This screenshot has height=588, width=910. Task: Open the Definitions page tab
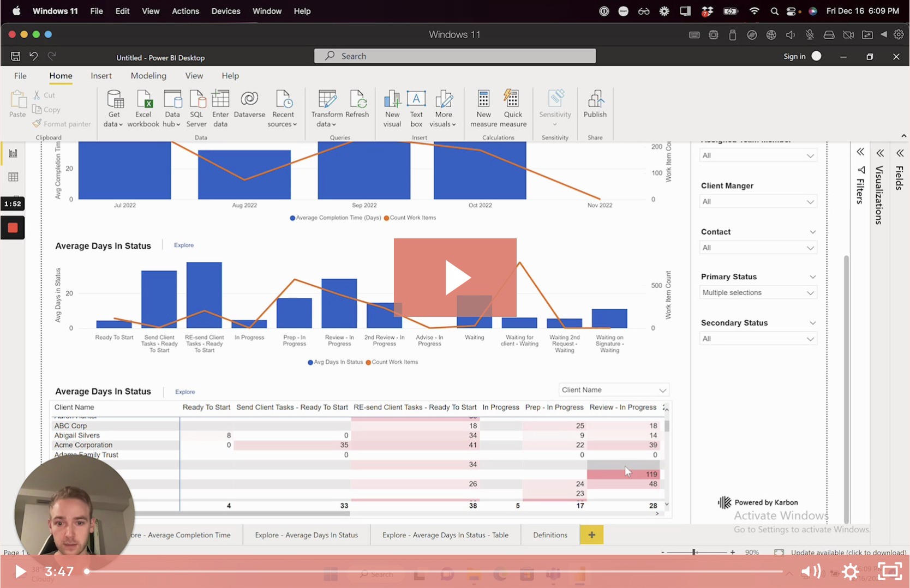[550, 535]
